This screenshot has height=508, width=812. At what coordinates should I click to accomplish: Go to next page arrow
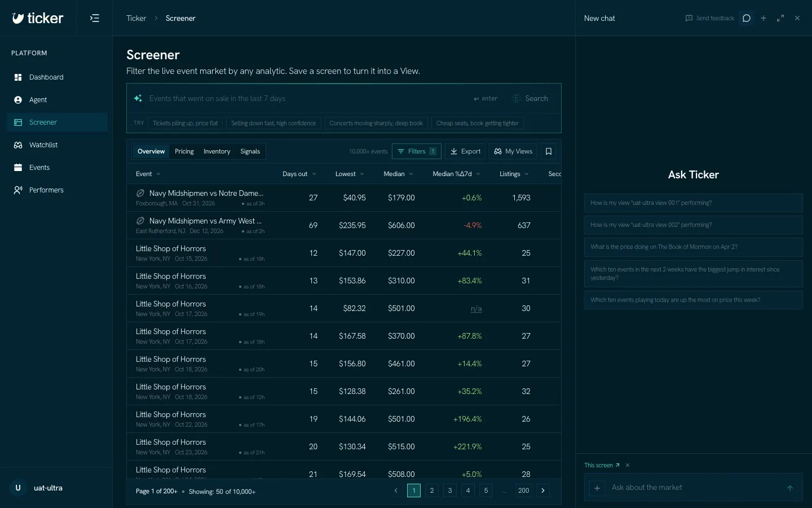pos(543,491)
